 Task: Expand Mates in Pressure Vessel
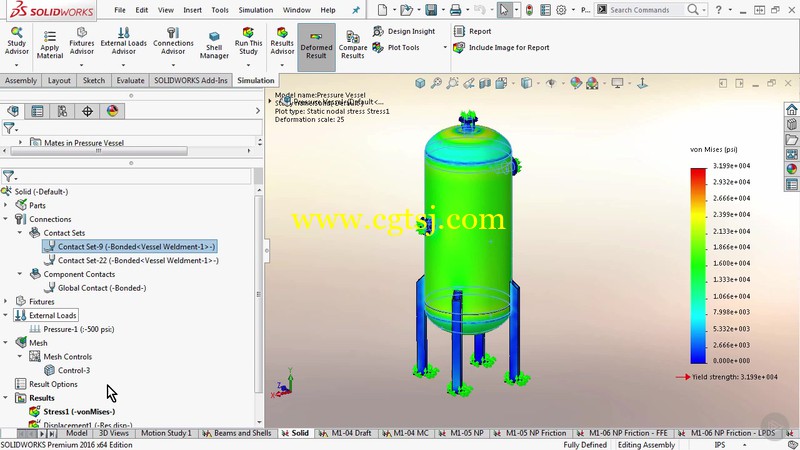20,142
